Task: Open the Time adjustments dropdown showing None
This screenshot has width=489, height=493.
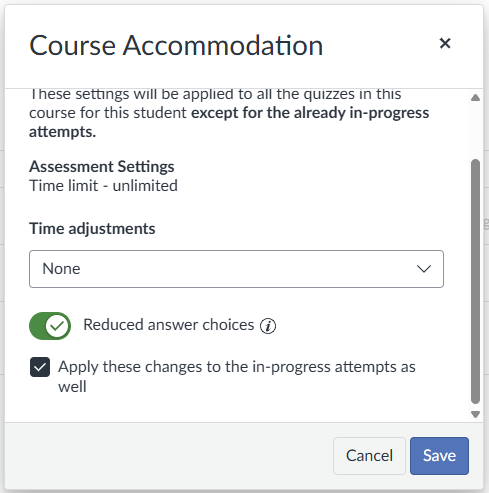Action: tap(236, 269)
